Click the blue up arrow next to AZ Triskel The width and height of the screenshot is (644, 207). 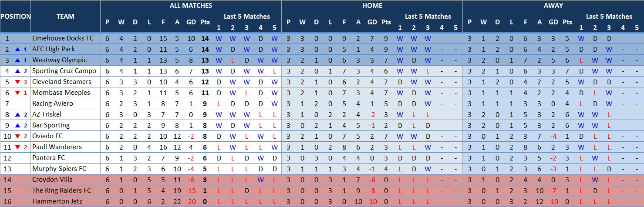18,114
